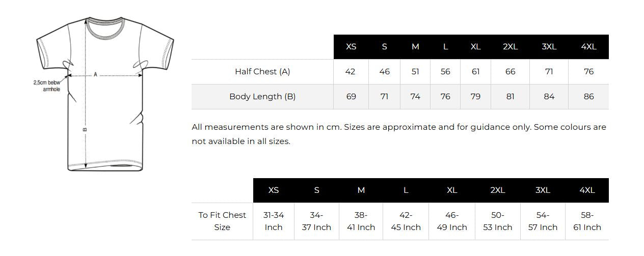Click the 58-61 Inch chest size cell
The height and width of the screenshot is (256, 644).
click(x=587, y=221)
